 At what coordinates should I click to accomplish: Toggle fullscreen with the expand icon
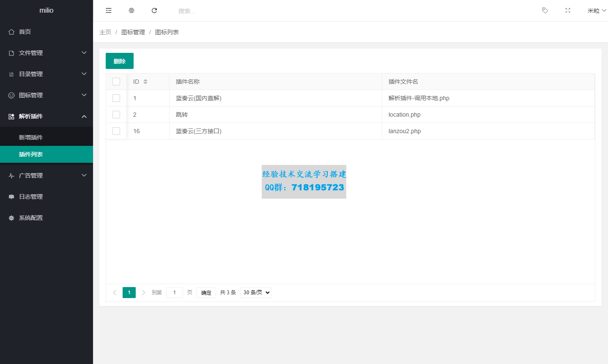coord(568,11)
